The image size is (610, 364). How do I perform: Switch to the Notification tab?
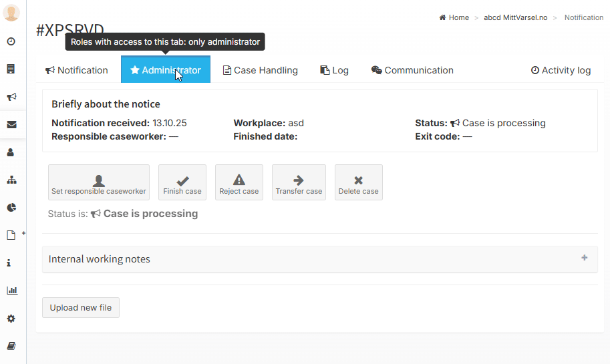click(77, 70)
